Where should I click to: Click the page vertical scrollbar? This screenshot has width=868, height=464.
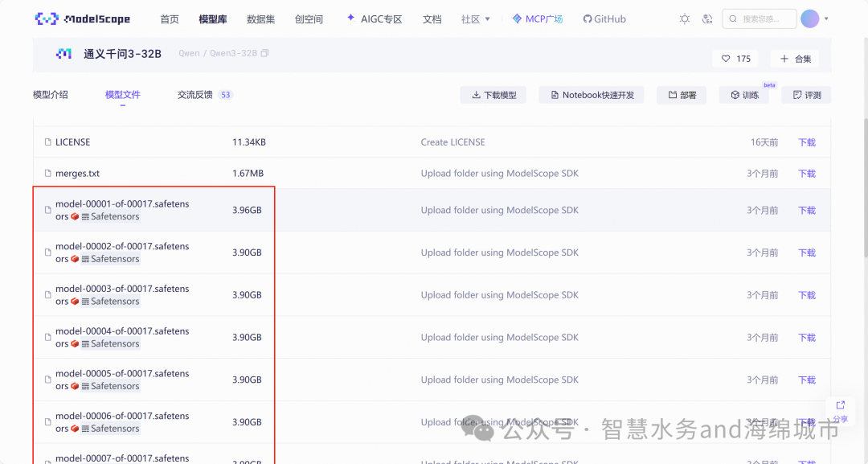click(866, 188)
